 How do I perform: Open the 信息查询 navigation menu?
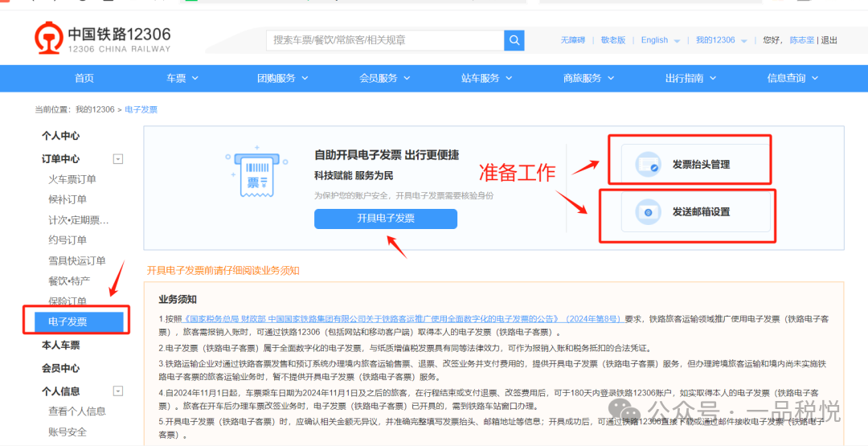792,78
